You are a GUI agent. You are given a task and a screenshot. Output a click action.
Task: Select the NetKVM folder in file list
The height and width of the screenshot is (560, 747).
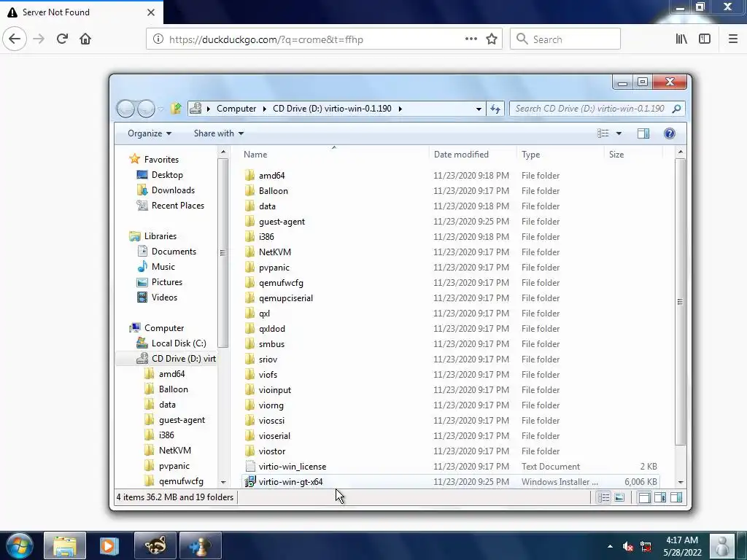click(275, 252)
